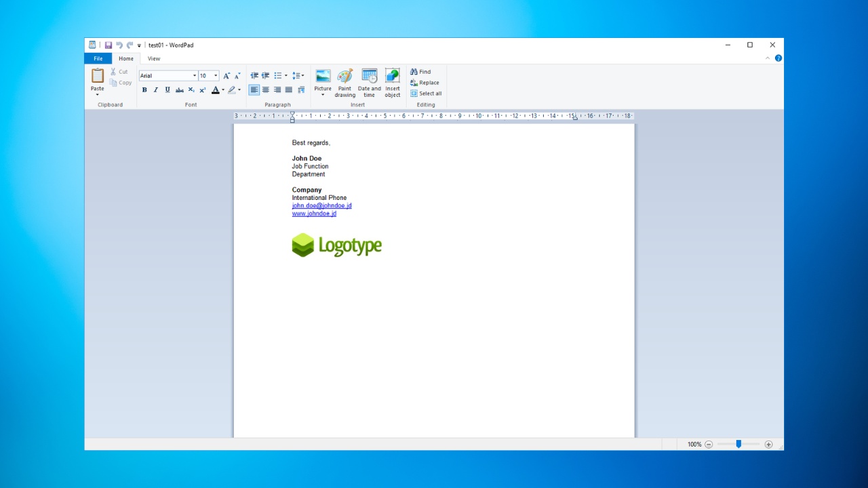Open the Line spacing dropdown
The image size is (868, 488).
[298, 76]
